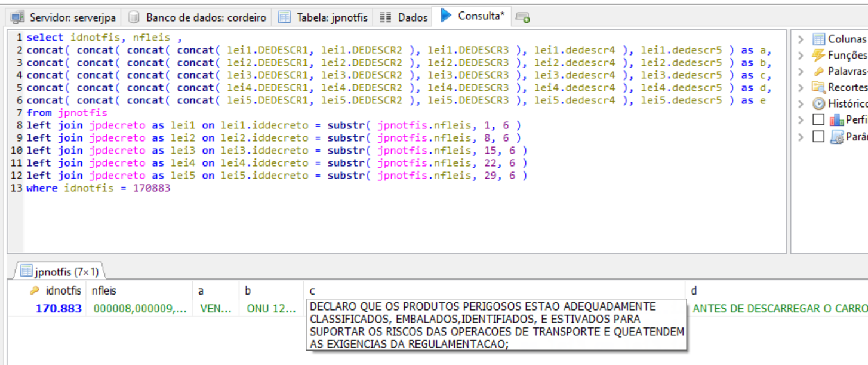Click the Funções lightning bolt icon

tap(818, 56)
